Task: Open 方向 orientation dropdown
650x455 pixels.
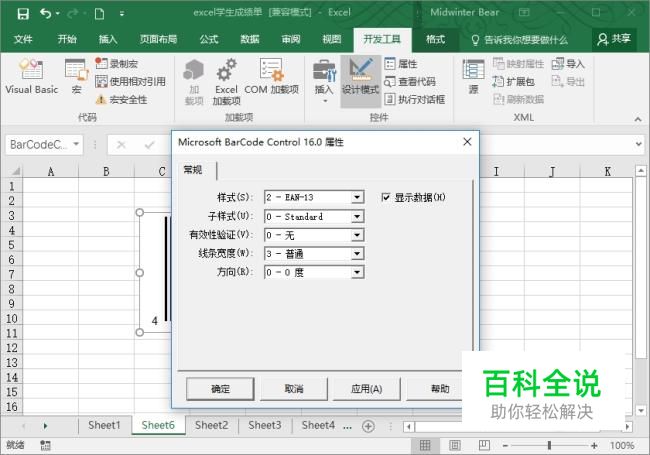Action: pos(357,272)
